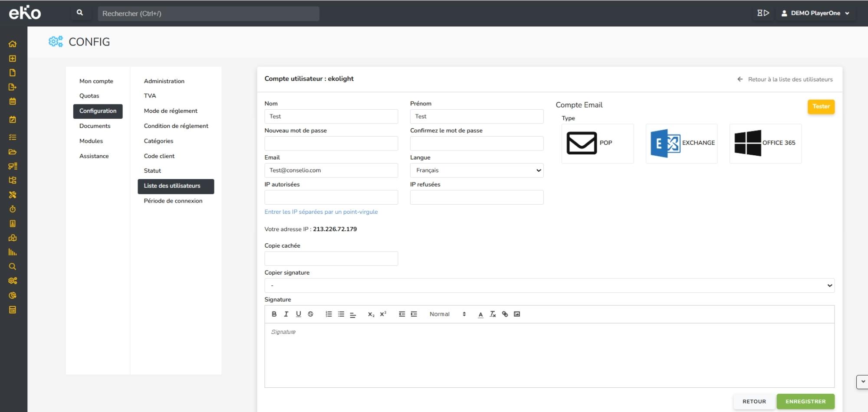Viewport: 868px width, 412px height.
Task: Click the collapse chevron at right edge
Action: point(862,382)
